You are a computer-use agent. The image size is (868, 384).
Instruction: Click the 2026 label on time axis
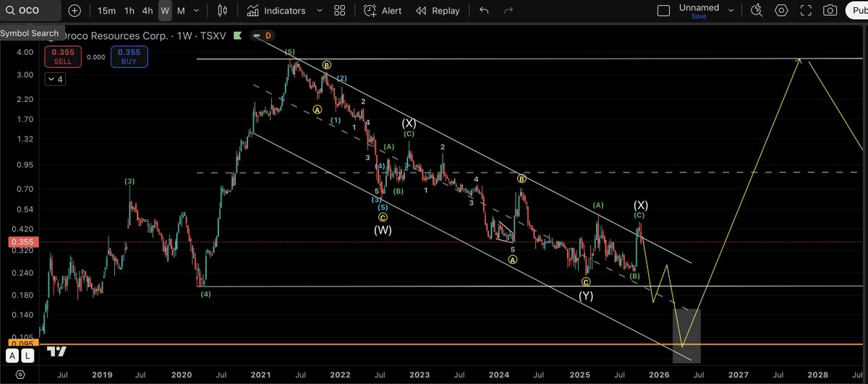(x=658, y=375)
